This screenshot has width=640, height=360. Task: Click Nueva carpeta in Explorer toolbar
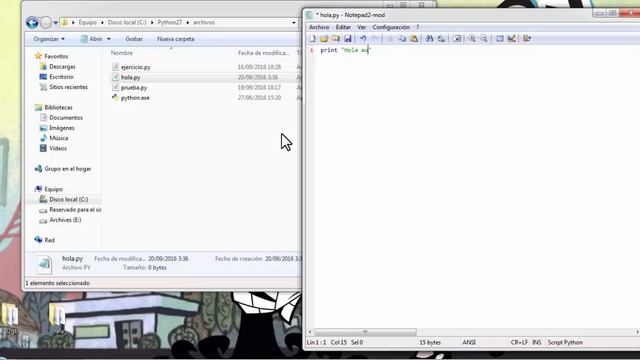[x=176, y=39]
